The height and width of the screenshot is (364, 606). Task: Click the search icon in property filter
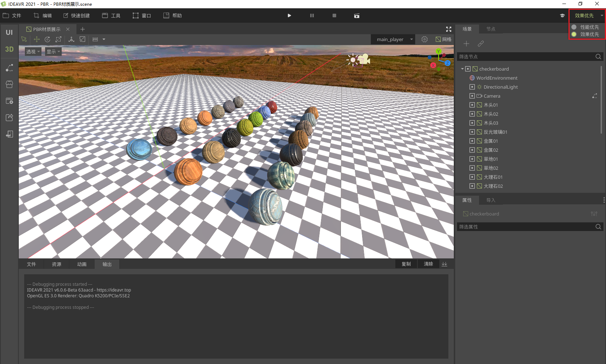coord(598,227)
